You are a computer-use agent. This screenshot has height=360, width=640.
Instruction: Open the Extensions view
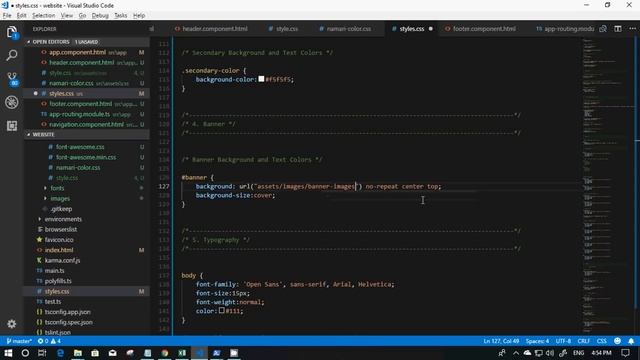[x=12, y=126]
